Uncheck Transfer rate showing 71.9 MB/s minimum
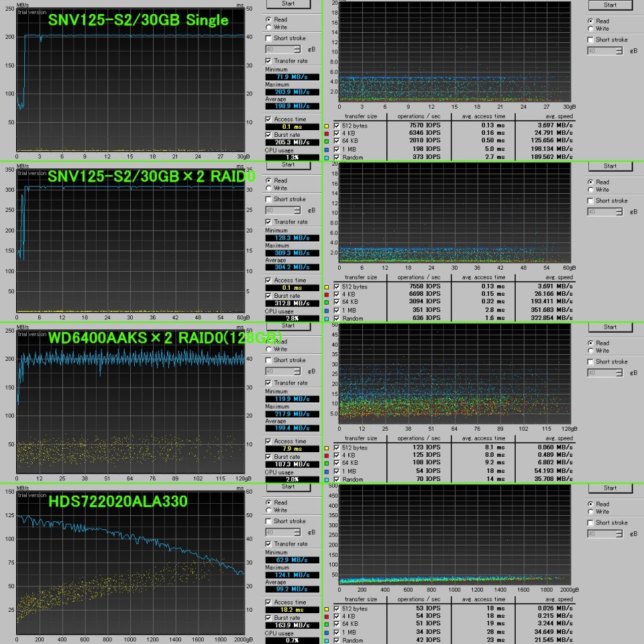 [268, 61]
